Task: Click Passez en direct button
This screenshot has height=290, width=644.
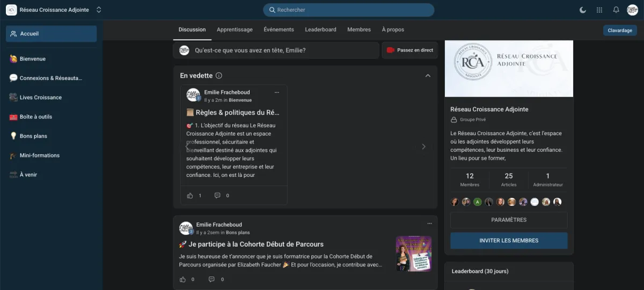Action: pyautogui.click(x=409, y=50)
